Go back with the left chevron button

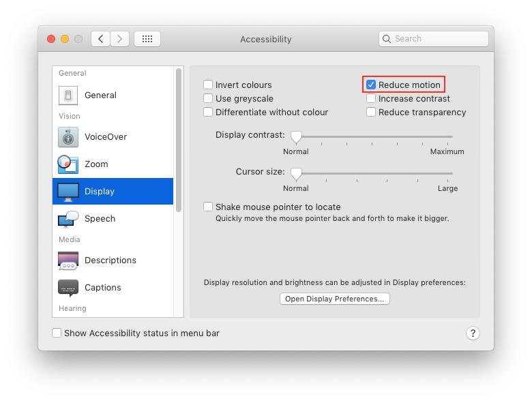[101, 39]
